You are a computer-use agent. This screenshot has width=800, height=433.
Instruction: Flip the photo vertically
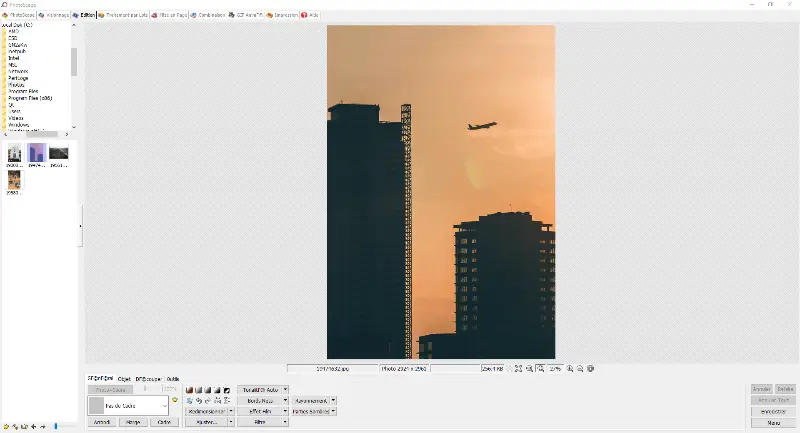[227, 401]
